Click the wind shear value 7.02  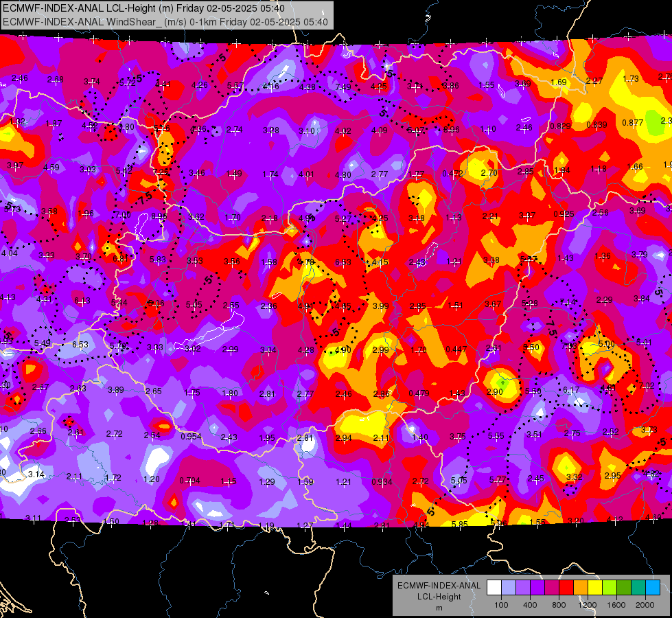[x=647, y=385]
